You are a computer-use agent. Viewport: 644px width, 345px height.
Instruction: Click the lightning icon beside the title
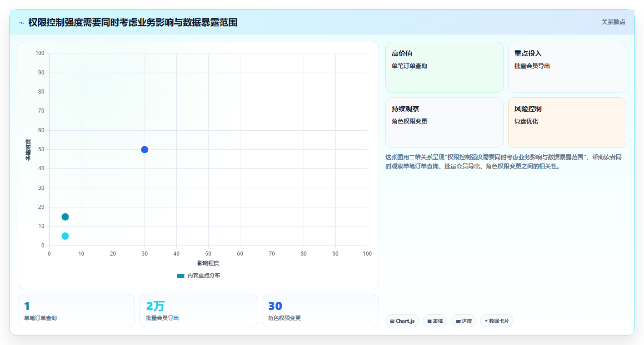pyautogui.click(x=22, y=23)
